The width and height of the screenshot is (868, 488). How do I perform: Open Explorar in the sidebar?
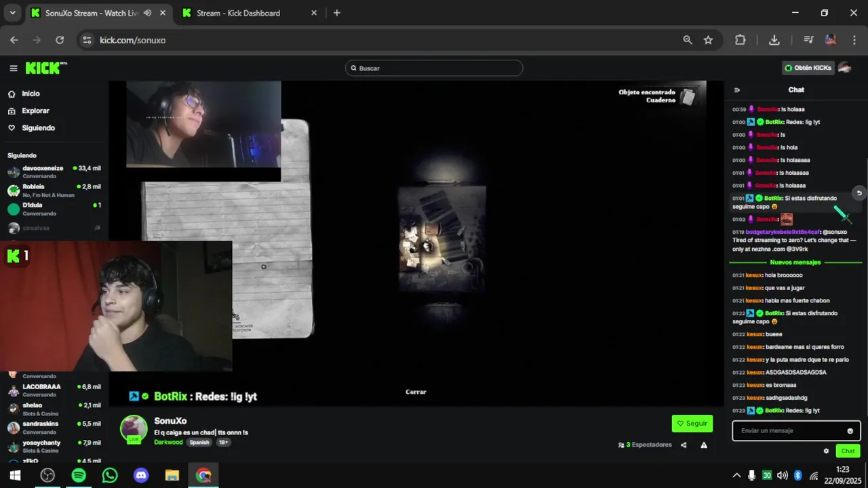pos(35,110)
